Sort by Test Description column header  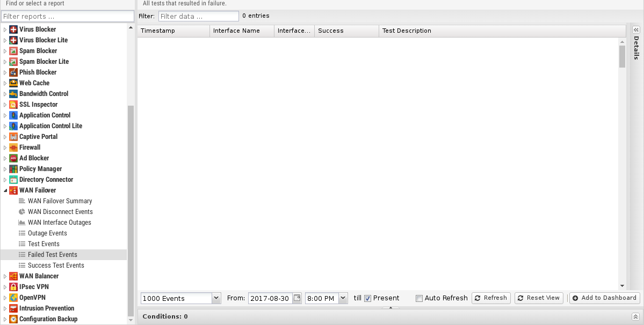coord(502,31)
